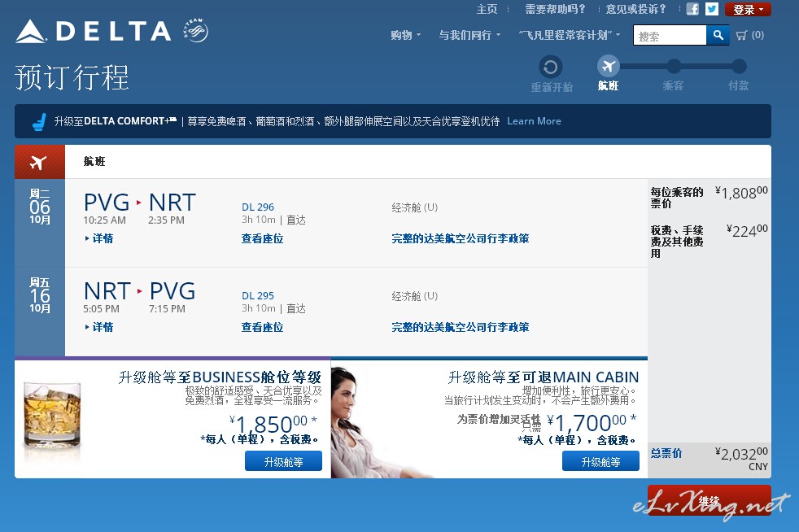
Task: Click the search input field
Action: point(670,35)
